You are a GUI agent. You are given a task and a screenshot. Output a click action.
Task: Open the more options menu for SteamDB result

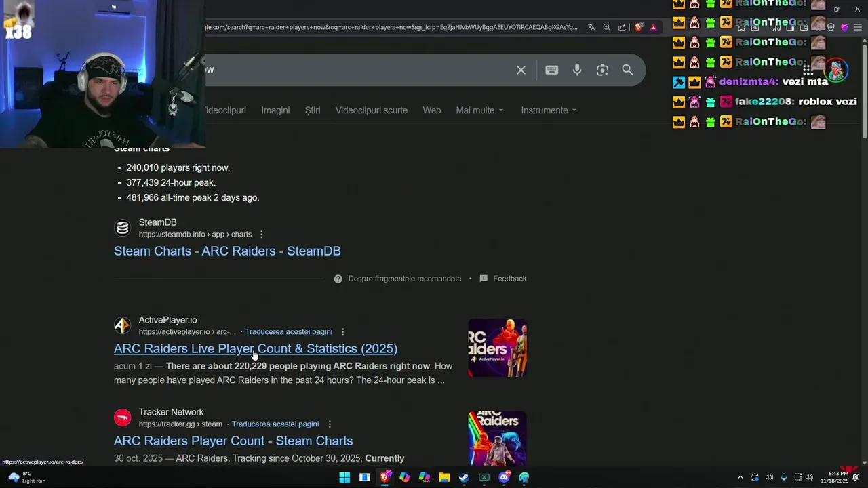point(261,235)
